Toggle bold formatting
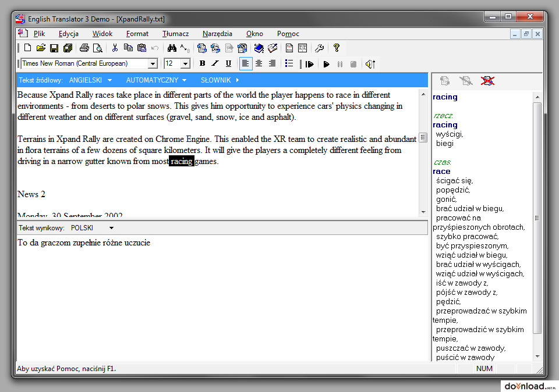Image resolution: width=559 pixels, height=392 pixels. click(202, 64)
